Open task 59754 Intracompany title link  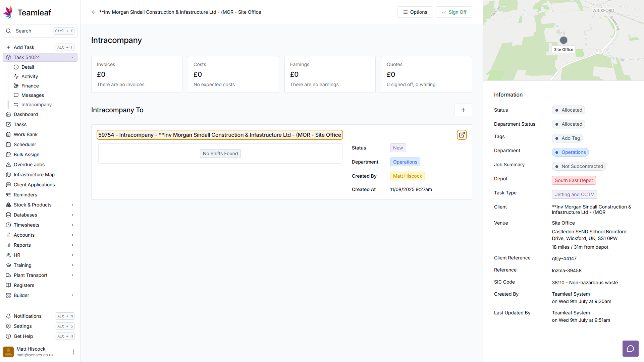pyautogui.click(x=220, y=135)
